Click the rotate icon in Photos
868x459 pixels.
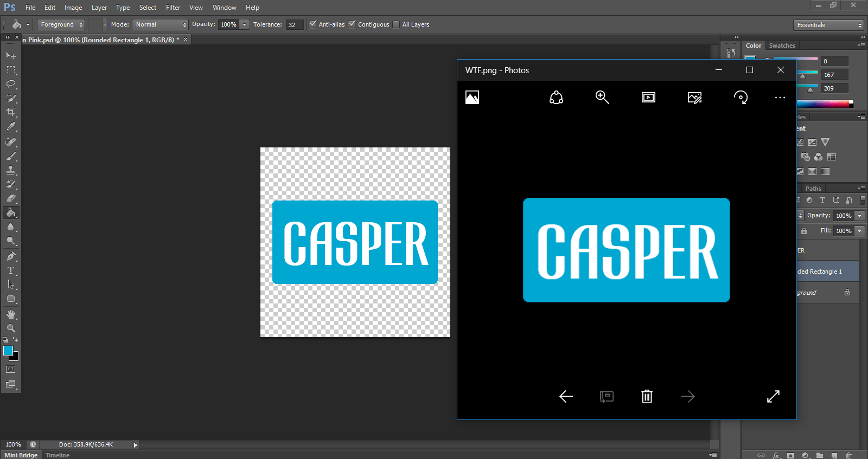coord(741,98)
